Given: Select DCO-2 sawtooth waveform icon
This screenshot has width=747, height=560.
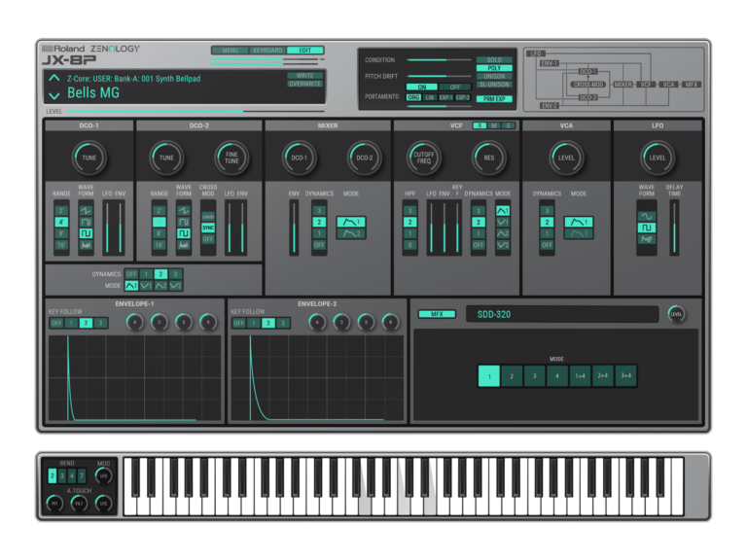Looking at the screenshot, I should coord(184,210).
